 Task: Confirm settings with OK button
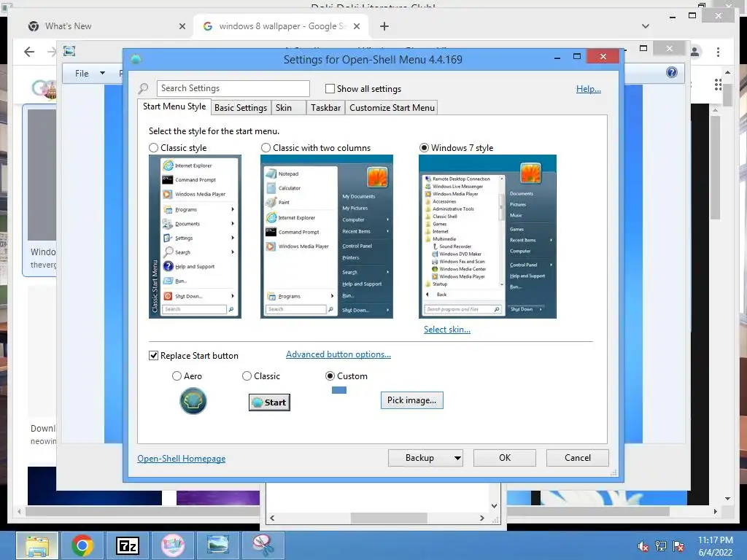(505, 458)
